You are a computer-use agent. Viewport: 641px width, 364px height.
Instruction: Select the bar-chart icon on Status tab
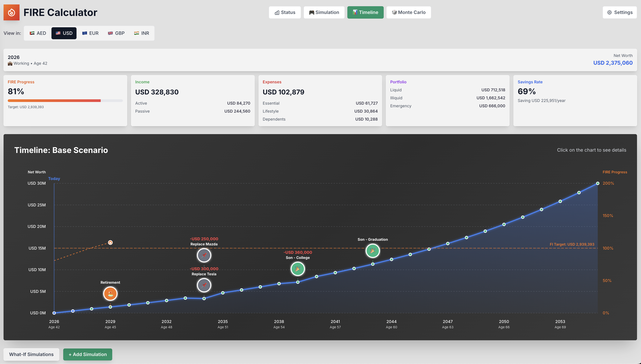pos(277,12)
